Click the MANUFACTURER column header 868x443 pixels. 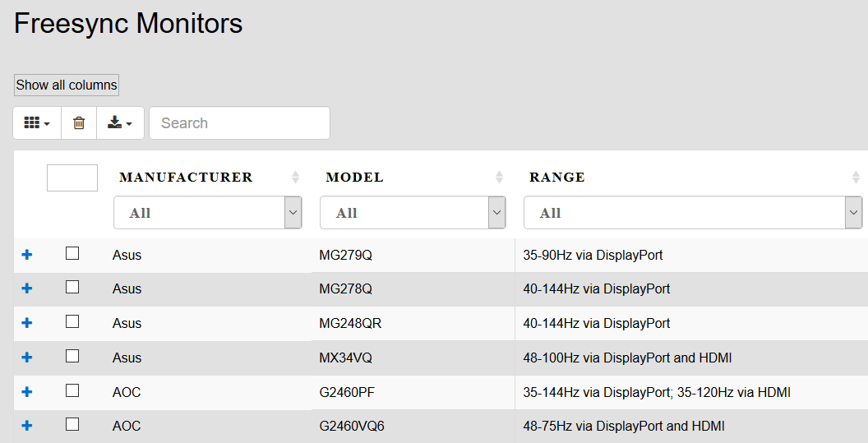[186, 178]
